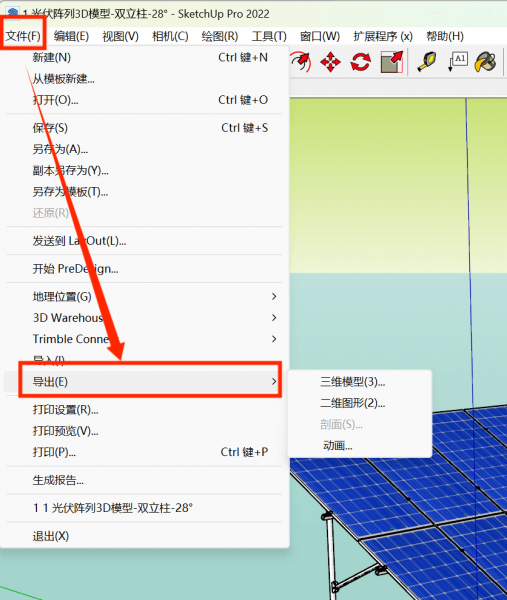The width and height of the screenshot is (507, 600).
Task: Select the Follow Me tool icon
Action: (x=301, y=62)
